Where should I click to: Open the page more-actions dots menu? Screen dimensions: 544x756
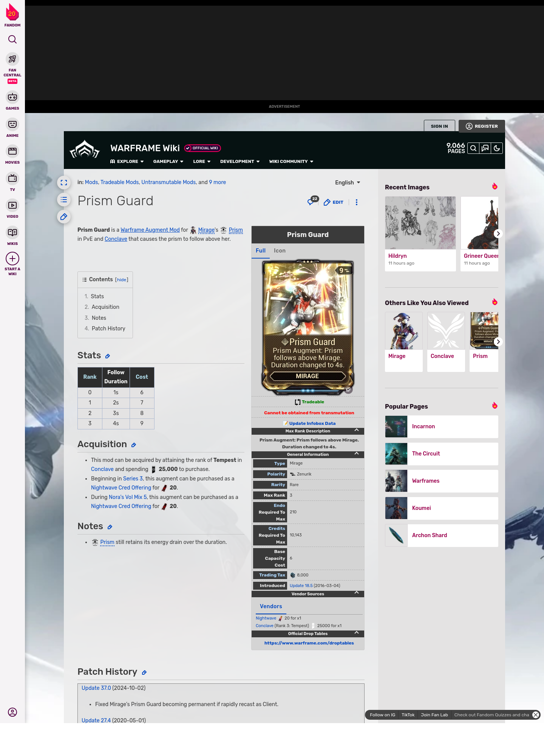click(357, 202)
